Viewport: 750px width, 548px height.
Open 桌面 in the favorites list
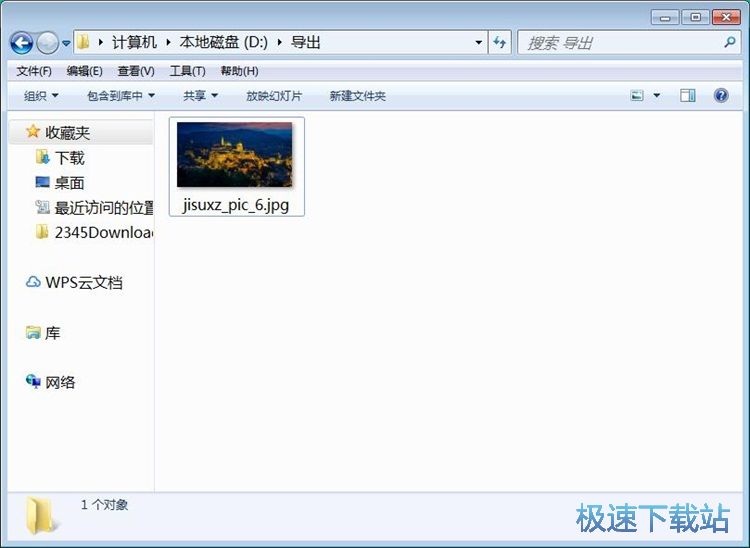69,183
